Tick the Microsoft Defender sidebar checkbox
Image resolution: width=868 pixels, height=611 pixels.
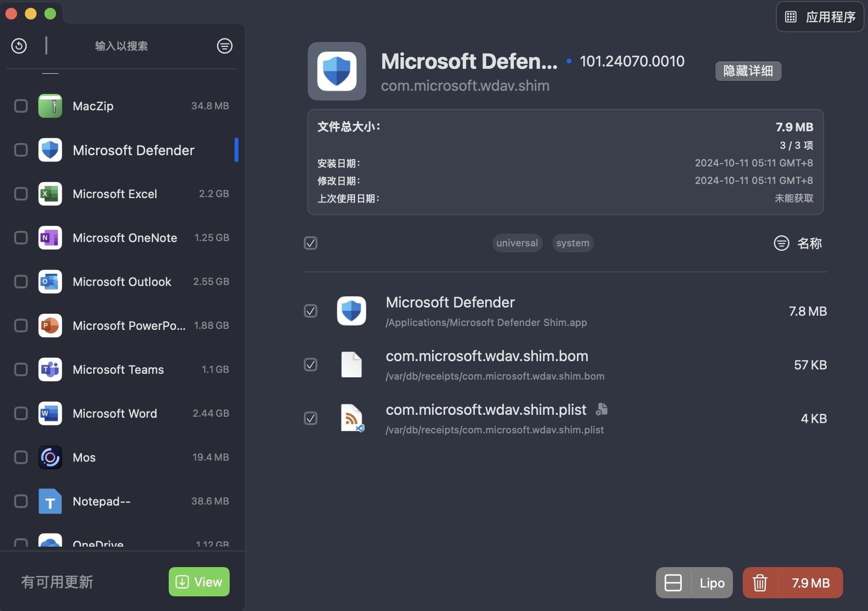(x=21, y=150)
